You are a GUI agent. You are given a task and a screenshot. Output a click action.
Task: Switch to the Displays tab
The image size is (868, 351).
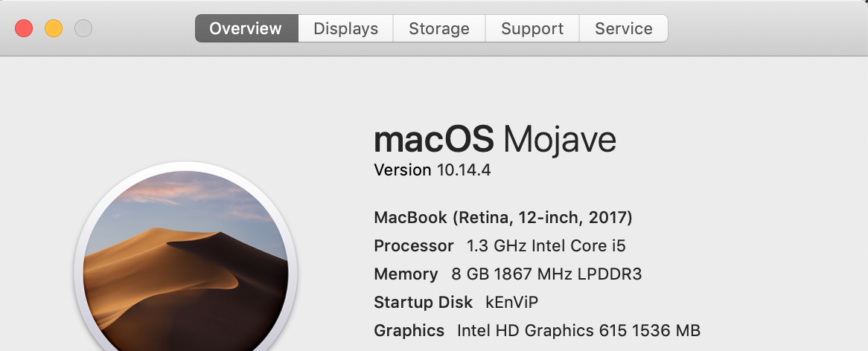coord(346,28)
